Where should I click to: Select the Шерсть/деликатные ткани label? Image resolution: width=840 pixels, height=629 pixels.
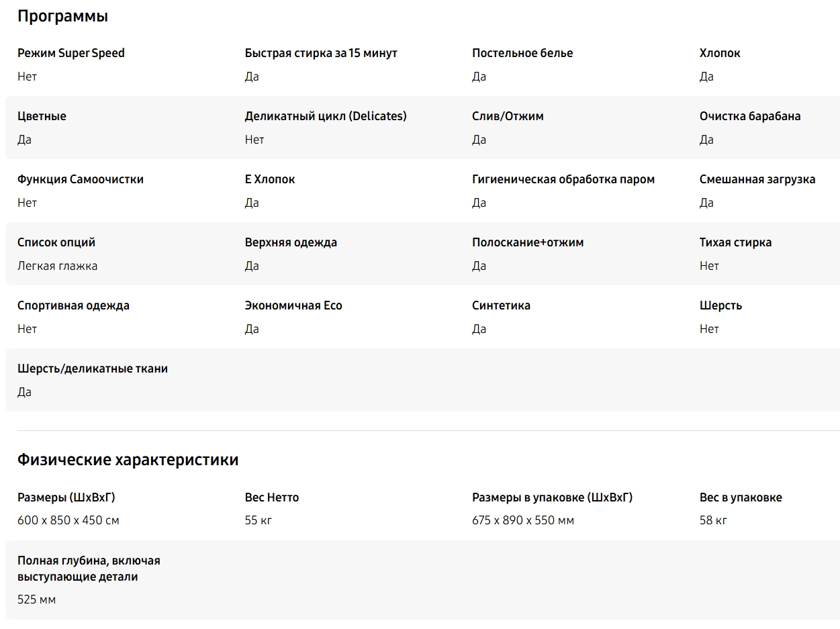pyautogui.click(x=93, y=369)
